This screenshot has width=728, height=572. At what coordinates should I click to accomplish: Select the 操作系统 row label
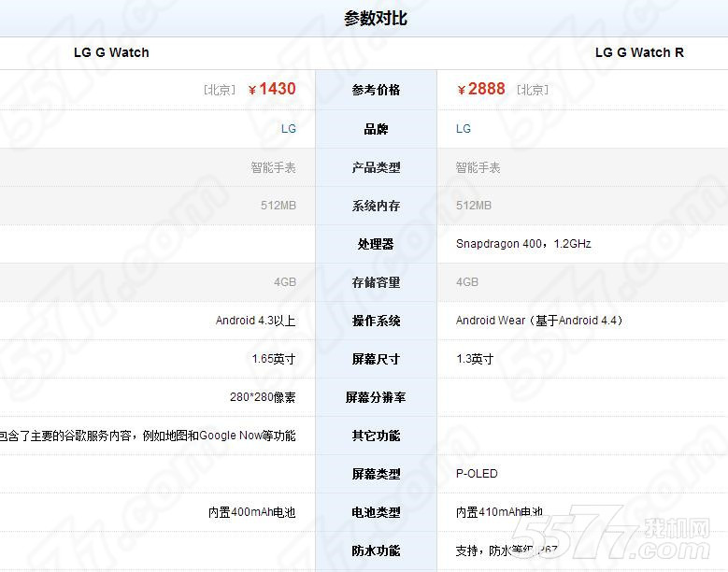click(376, 321)
